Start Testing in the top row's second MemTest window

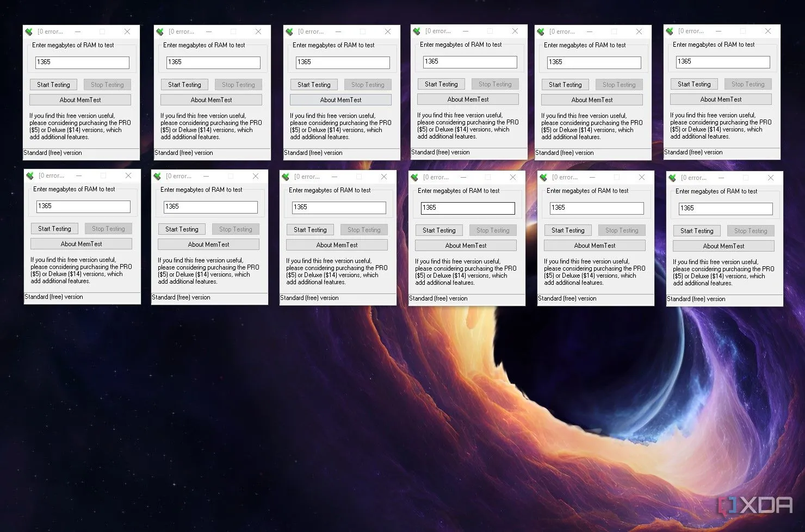(x=184, y=85)
